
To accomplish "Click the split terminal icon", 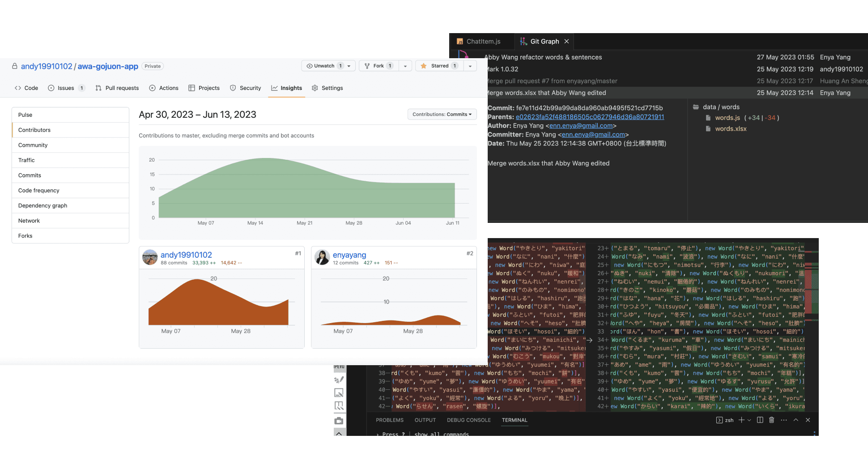I will point(760,420).
